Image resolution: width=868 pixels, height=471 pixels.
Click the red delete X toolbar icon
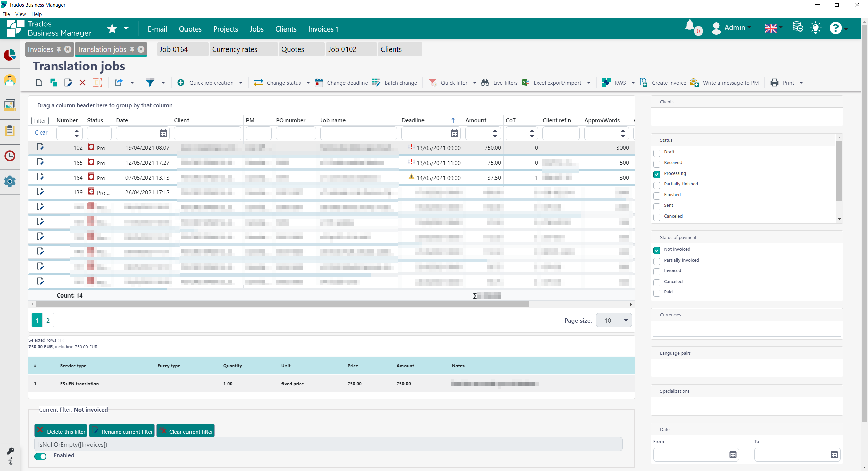coord(82,83)
